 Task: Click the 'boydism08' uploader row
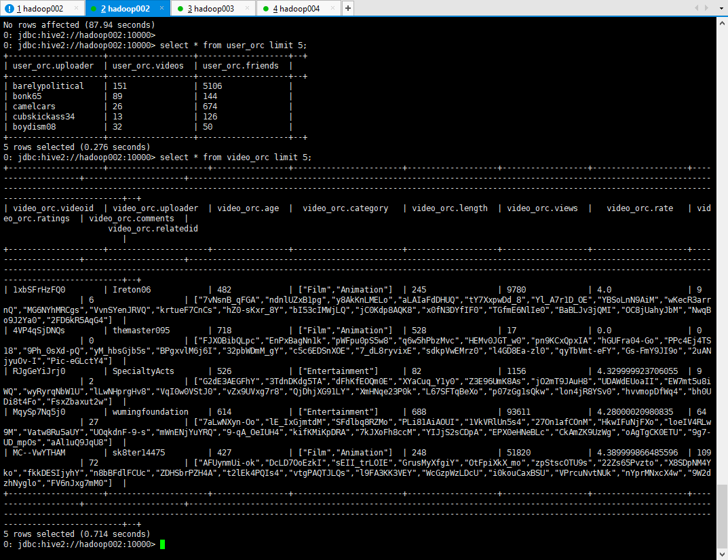[34, 127]
